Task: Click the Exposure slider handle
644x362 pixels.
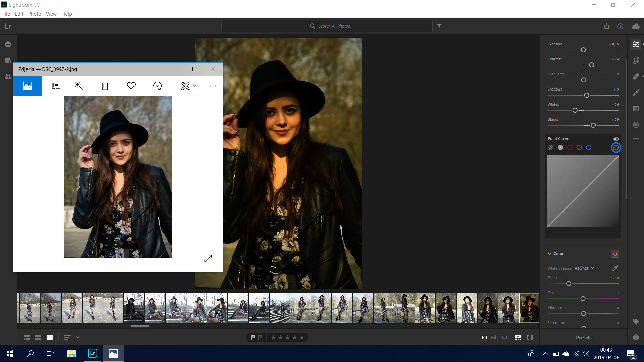Action: pyautogui.click(x=583, y=50)
